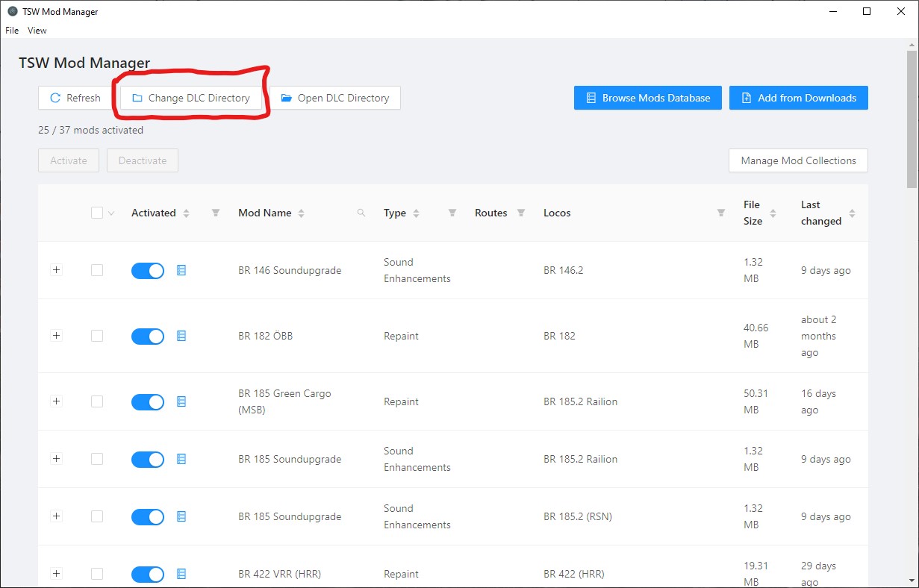This screenshot has width=919, height=588.
Task: Tick the checkbox for the BR 182 ÖBB row
Action: [x=97, y=337]
